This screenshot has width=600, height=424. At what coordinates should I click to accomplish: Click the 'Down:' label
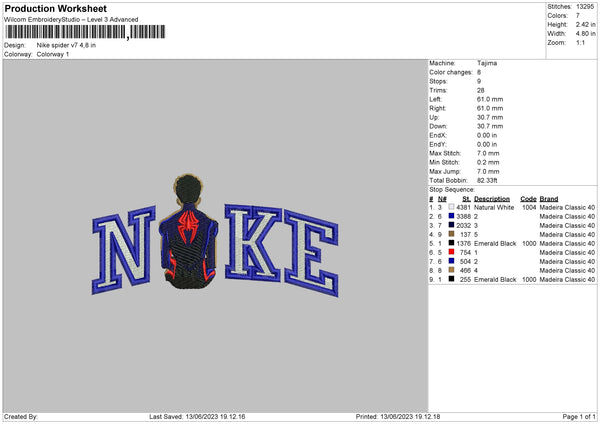(x=438, y=126)
